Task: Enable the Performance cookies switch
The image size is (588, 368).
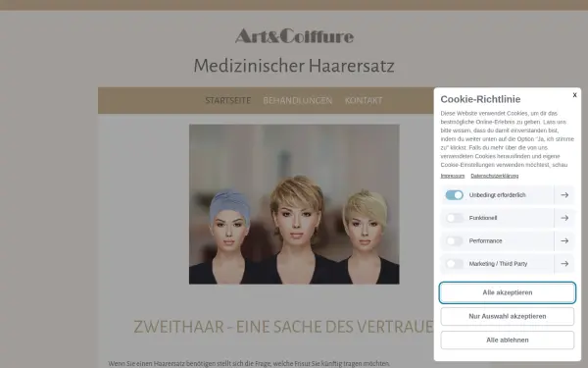Action: pyautogui.click(x=454, y=240)
